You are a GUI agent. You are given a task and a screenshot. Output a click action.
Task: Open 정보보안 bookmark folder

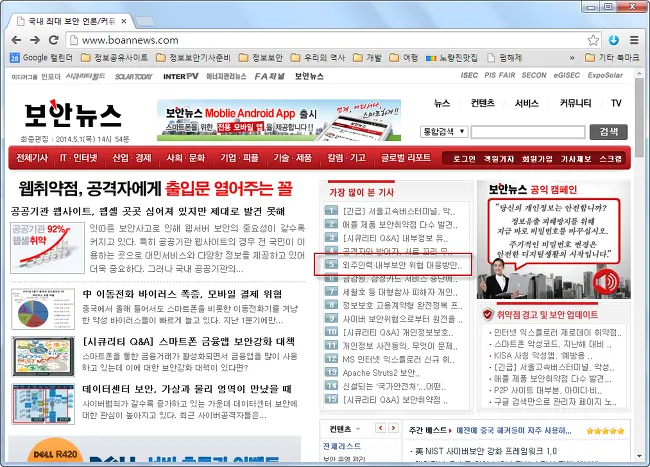[261, 58]
